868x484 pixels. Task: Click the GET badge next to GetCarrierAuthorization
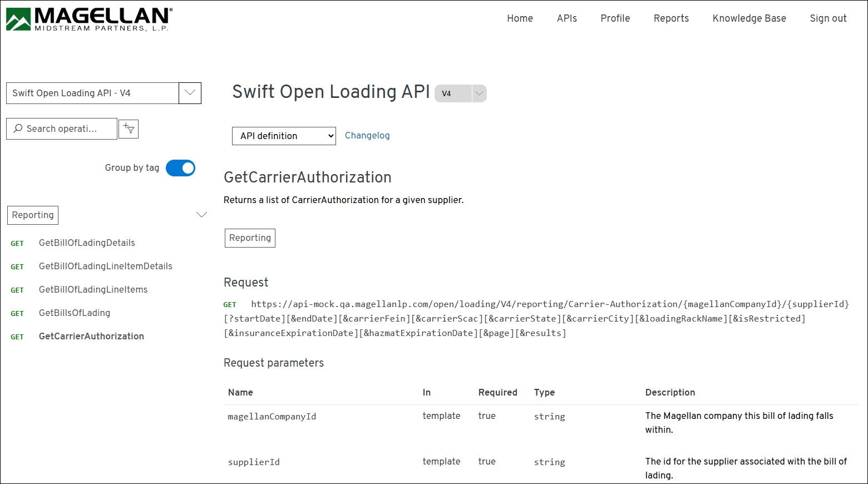[x=17, y=337]
